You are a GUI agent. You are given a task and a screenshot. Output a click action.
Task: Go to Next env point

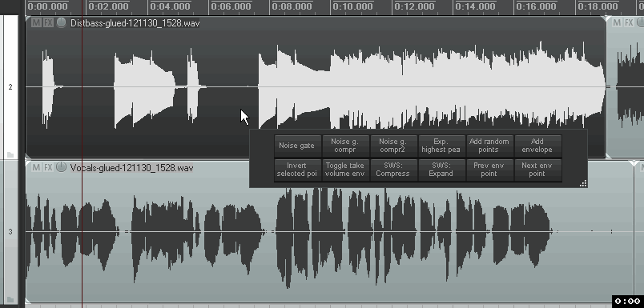tap(537, 170)
